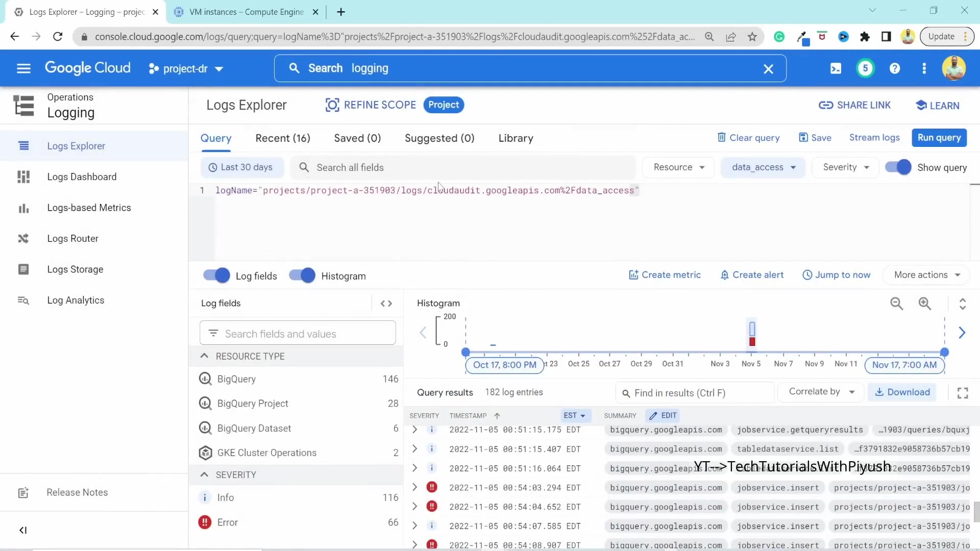Click the Run query button
Image resolution: width=980 pixels, height=551 pixels.
[x=939, y=138]
